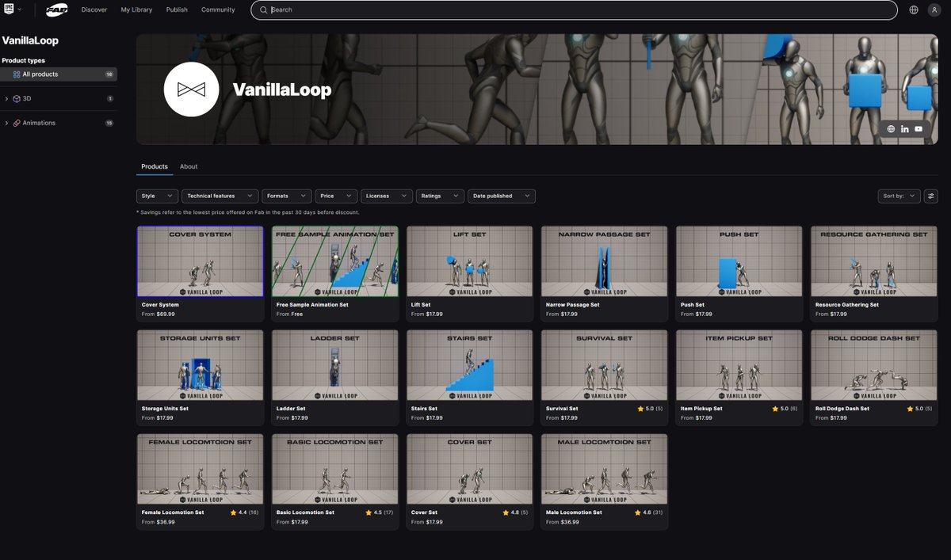This screenshot has height=560, width=951.
Task: Click the search magnifier icon
Action: click(264, 10)
